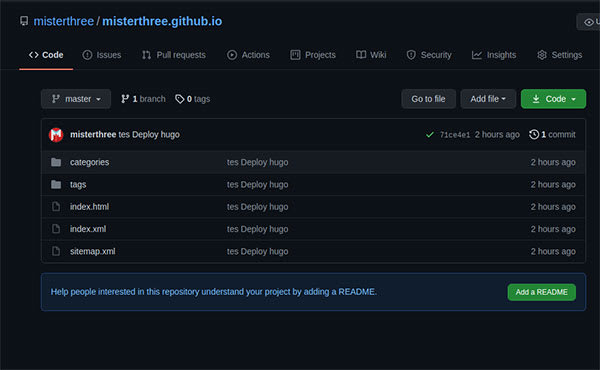
Task: Click the green commit status checkmark
Action: coord(430,135)
